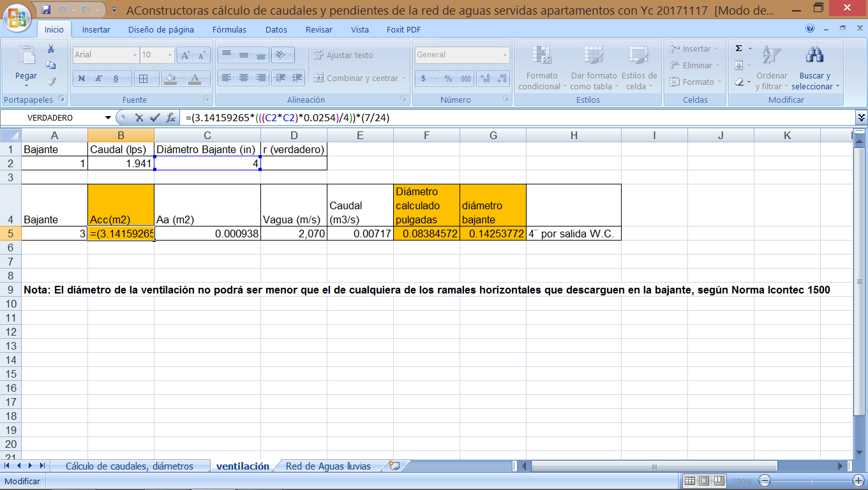
Task: Open the Arial font name dropdown
Action: click(135, 55)
